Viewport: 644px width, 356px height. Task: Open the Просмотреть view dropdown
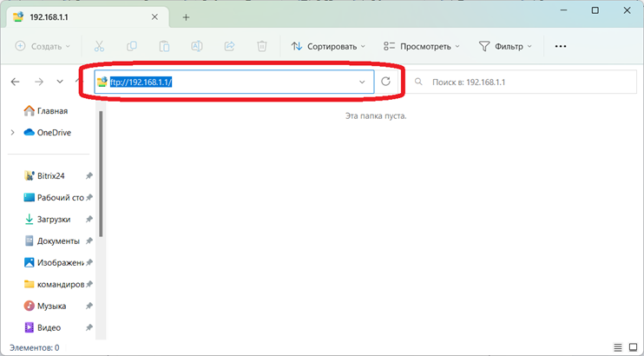click(x=423, y=46)
